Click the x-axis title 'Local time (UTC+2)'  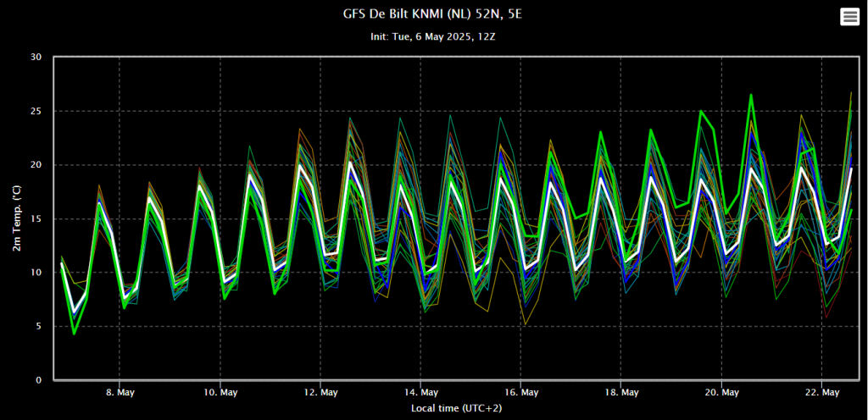tap(457, 408)
